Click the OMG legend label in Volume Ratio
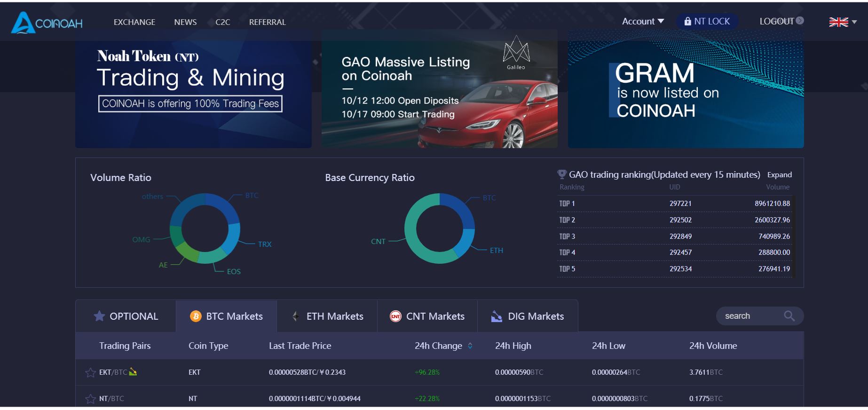Viewport: 868px width, 410px height. coord(141,240)
